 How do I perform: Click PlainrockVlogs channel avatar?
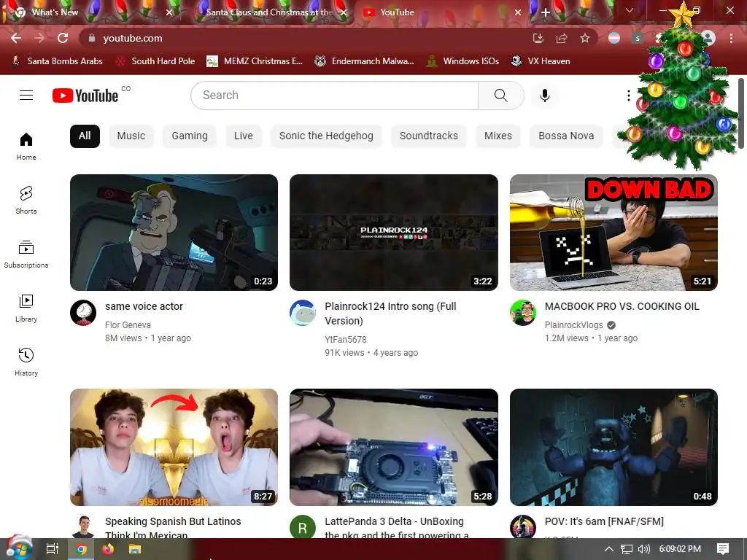tap(523, 313)
